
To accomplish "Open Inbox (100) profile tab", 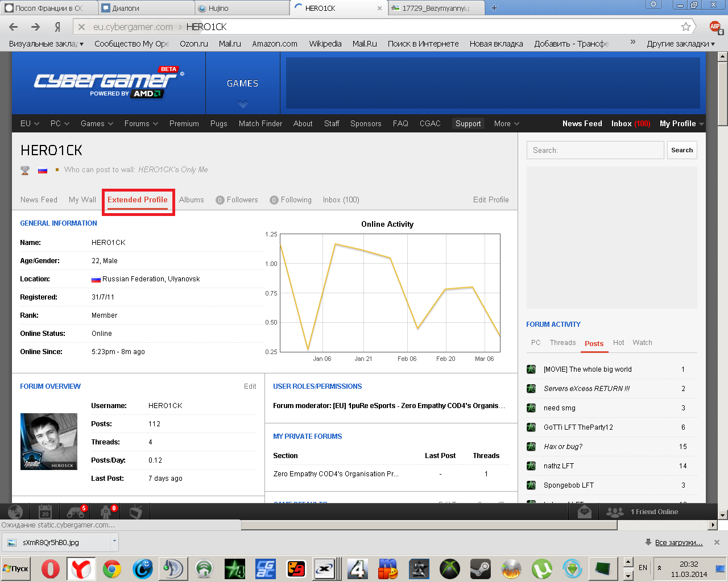I will click(341, 200).
